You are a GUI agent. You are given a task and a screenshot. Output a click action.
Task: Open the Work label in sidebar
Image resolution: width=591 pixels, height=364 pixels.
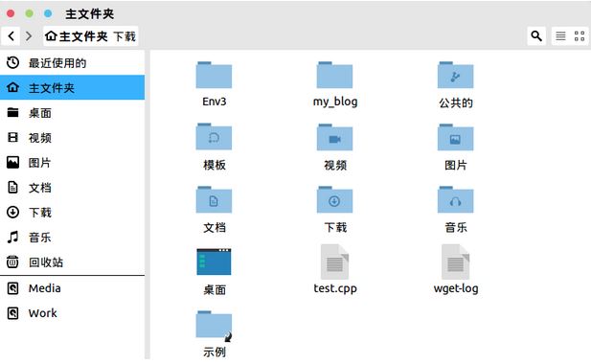[42, 313]
